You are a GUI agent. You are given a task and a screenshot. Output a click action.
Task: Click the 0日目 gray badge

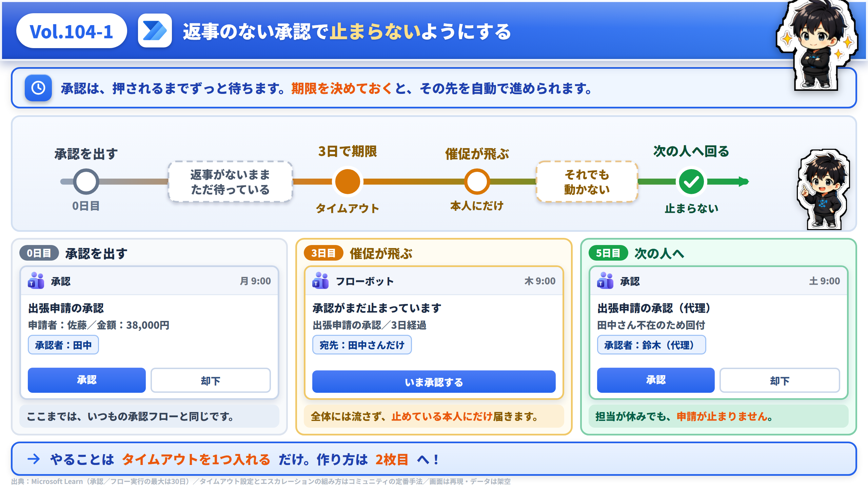click(39, 253)
